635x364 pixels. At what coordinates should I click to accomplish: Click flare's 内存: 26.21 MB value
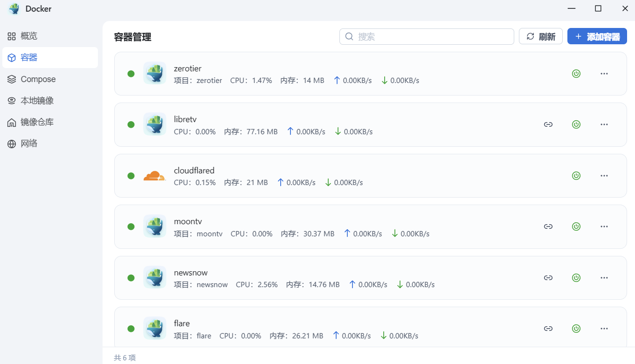click(x=297, y=336)
